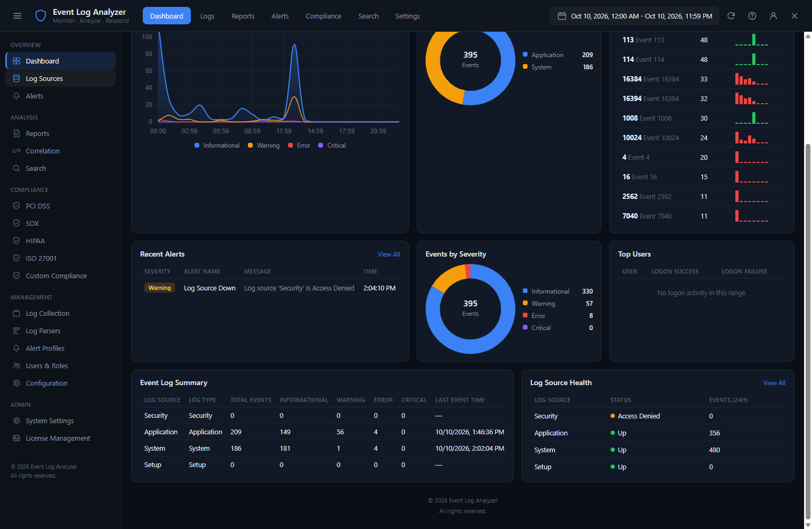Click View All in Log Source Health
This screenshot has height=529, width=812.
point(774,383)
